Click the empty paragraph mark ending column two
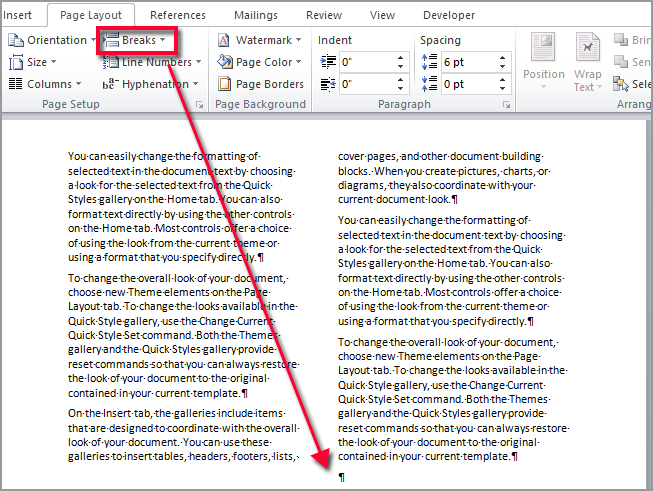The width and height of the screenshot is (653, 491). [341, 477]
